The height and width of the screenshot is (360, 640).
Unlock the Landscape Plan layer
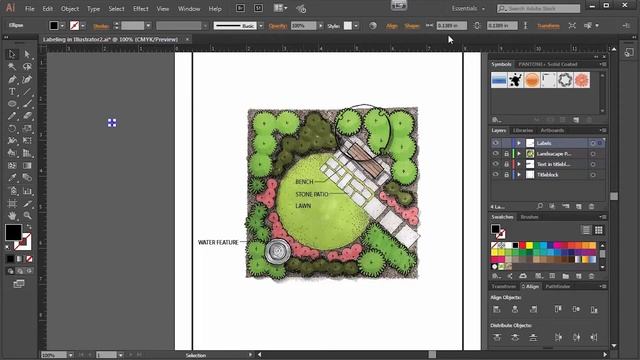click(506, 154)
